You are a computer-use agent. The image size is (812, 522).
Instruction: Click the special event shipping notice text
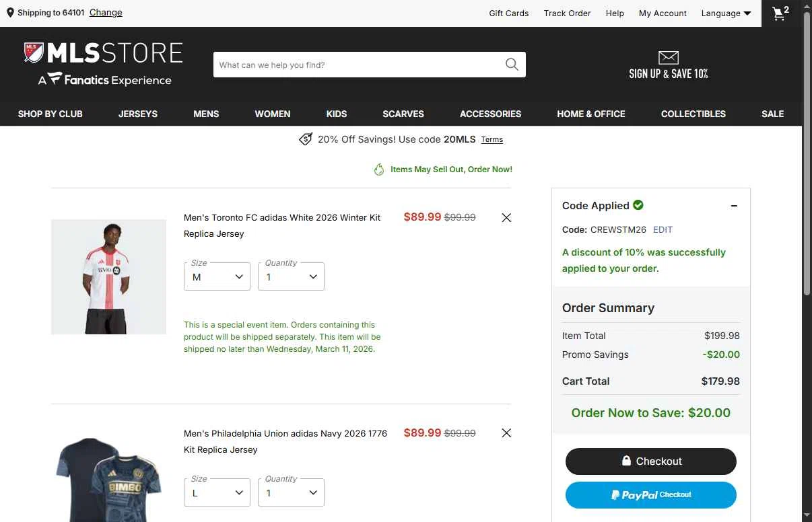tap(282, 337)
